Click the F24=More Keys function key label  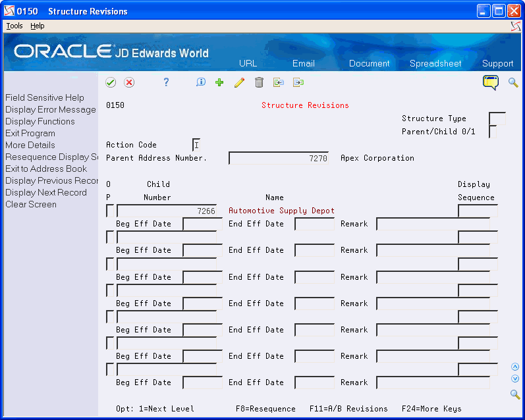click(x=431, y=409)
